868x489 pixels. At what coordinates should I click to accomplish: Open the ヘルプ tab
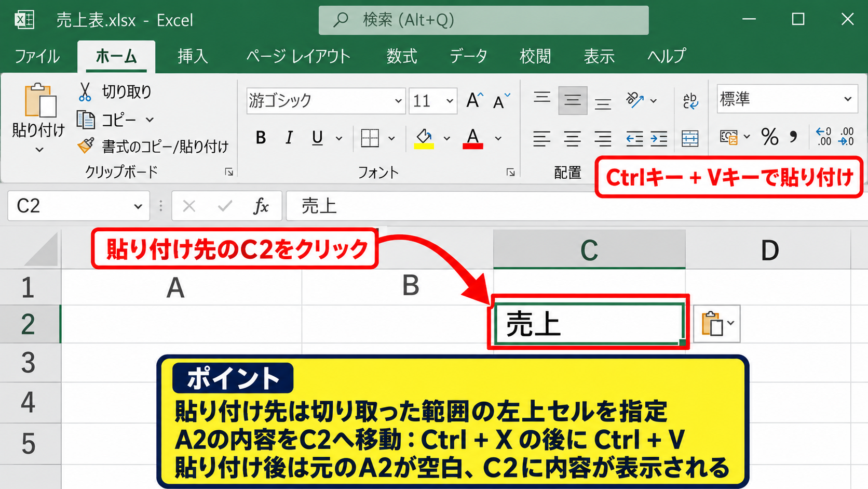coord(667,56)
